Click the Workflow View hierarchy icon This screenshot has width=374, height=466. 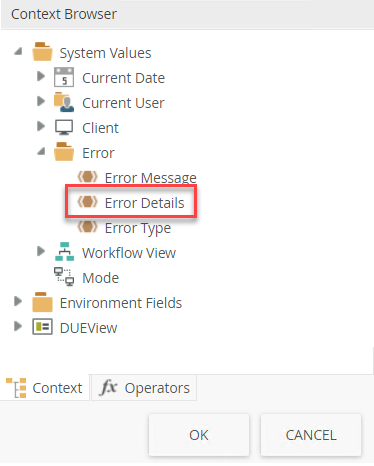click(64, 252)
